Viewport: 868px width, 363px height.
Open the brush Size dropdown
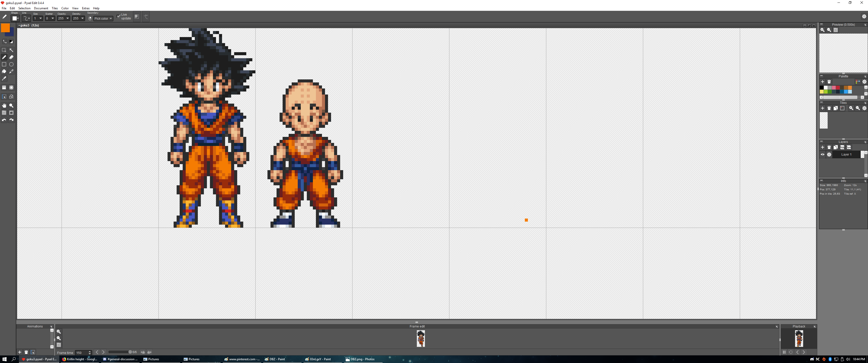click(x=38, y=18)
